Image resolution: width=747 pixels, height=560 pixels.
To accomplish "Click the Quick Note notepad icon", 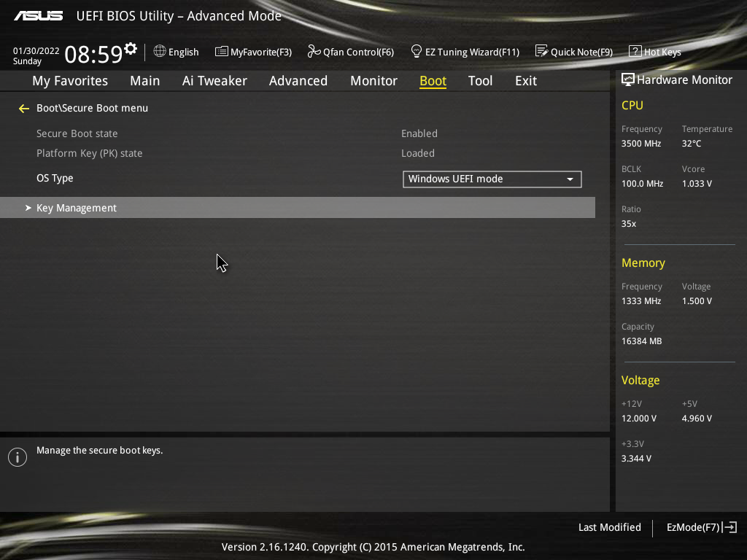I will (541, 51).
